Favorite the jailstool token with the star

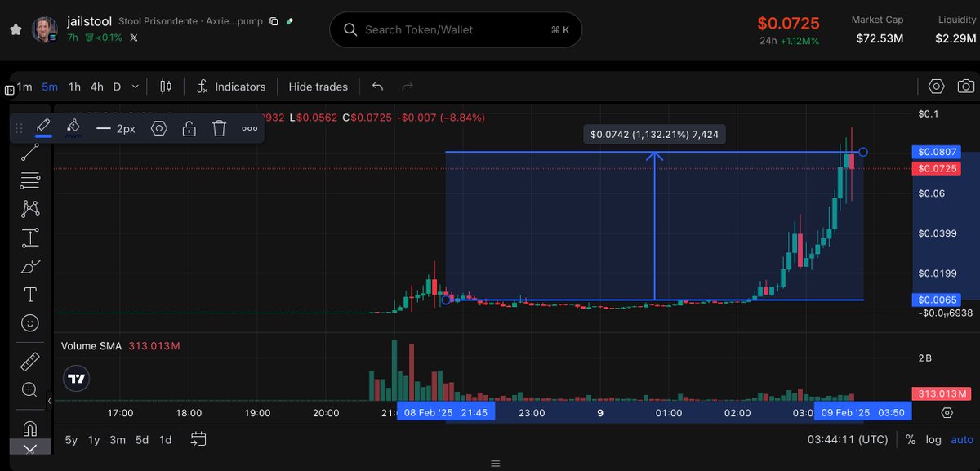(x=16, y=29)
